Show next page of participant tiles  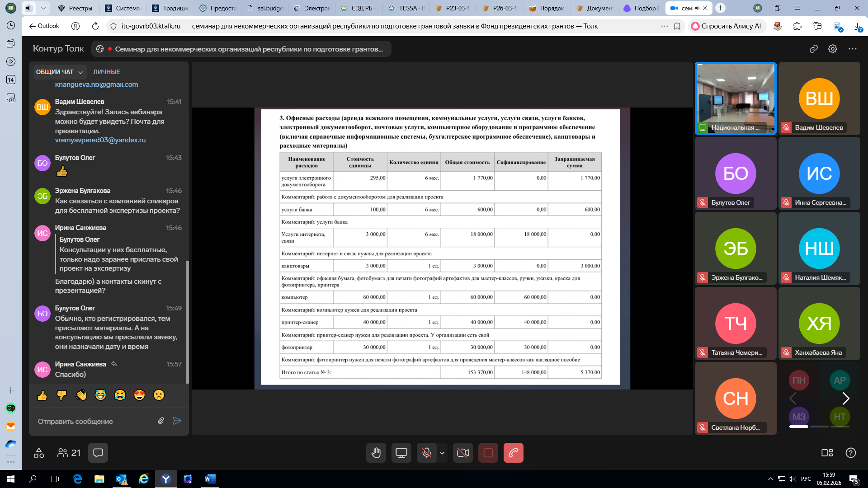(846, 399)
